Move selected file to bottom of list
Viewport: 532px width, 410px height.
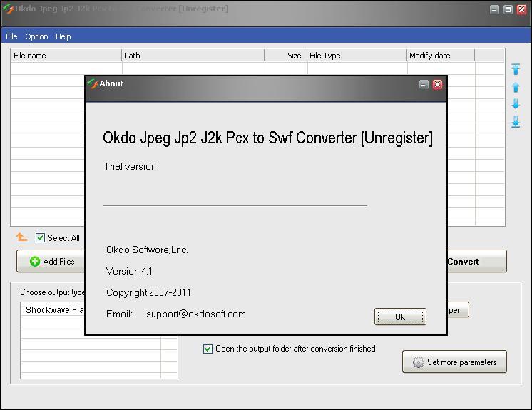coord(516,122)
